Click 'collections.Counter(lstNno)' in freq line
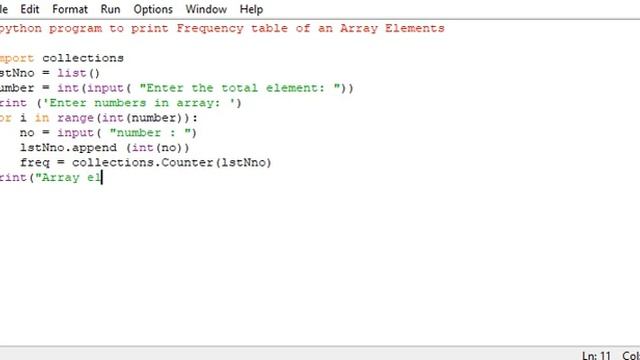Image resolution: width=640 pixels, height=360 pixels. point(171,162)
